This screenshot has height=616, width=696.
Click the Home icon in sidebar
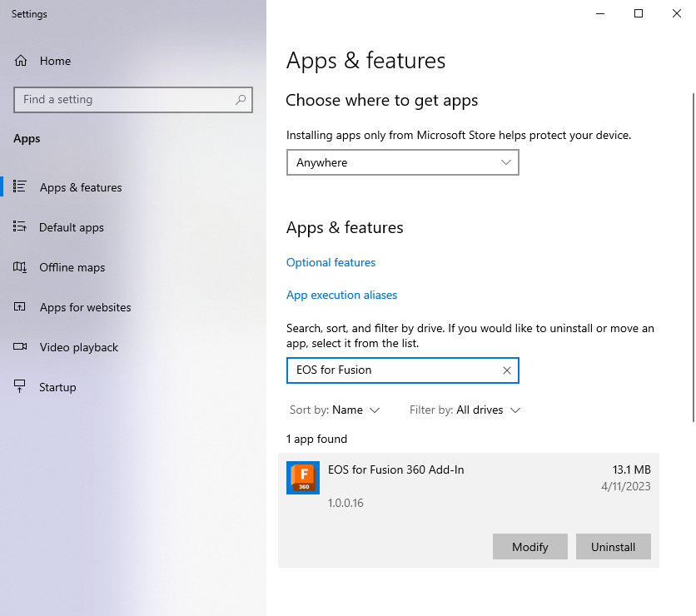[x=21, y=61]
